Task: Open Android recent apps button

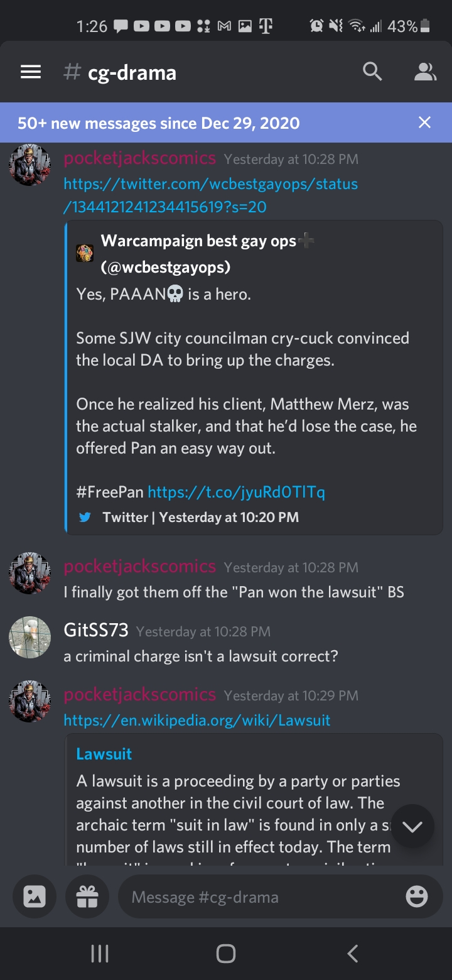Action: (x=100, y=954)
